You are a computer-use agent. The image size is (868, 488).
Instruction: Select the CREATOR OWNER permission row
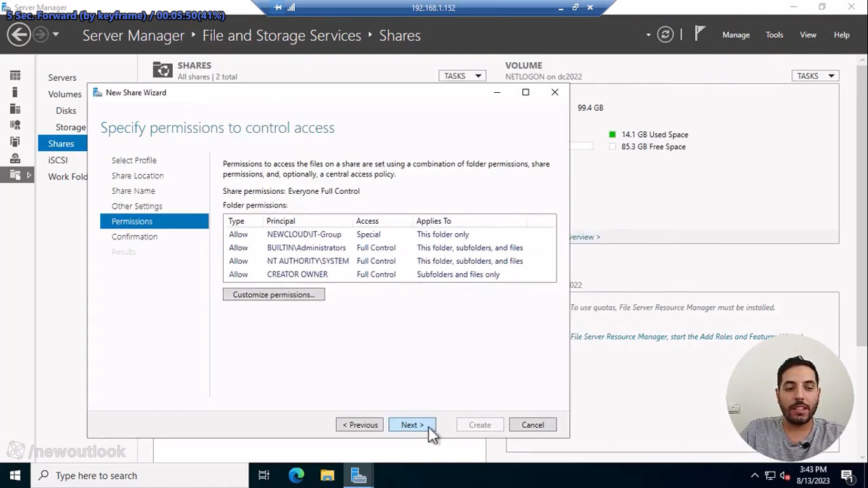point(390,274)
